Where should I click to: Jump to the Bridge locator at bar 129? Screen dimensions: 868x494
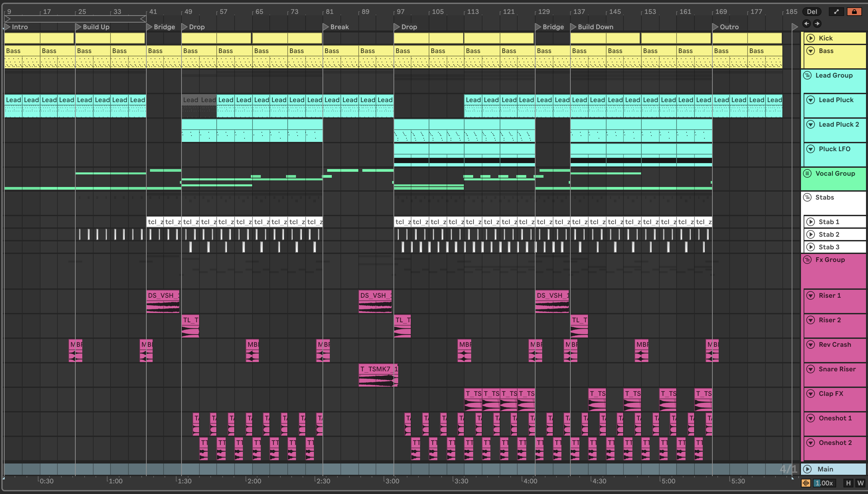click(549, 27)
